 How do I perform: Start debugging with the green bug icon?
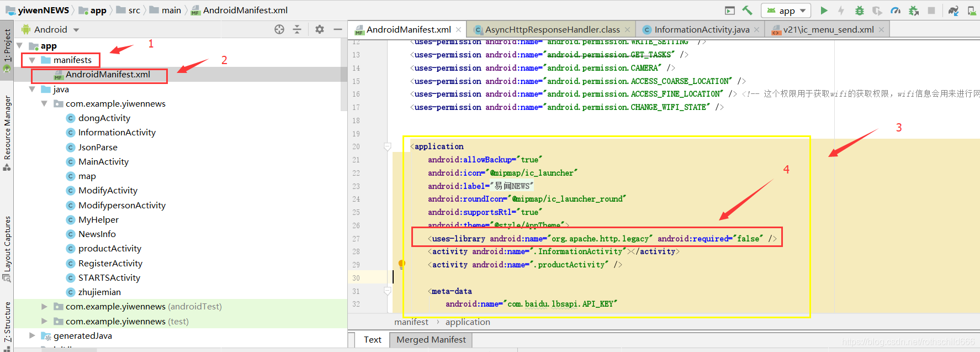859,10
